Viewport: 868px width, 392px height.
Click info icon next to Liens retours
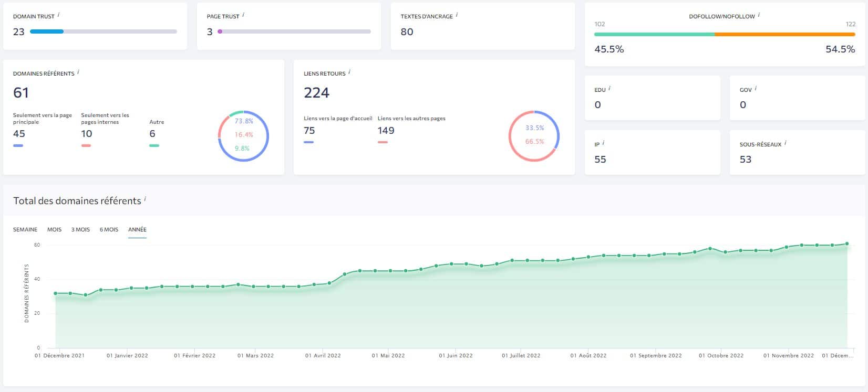click(349, 72)
